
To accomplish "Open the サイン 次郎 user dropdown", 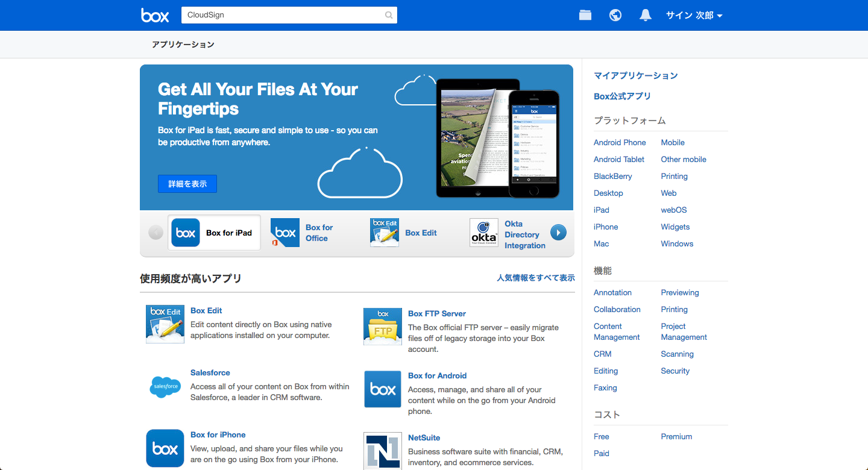I will 694,15.
